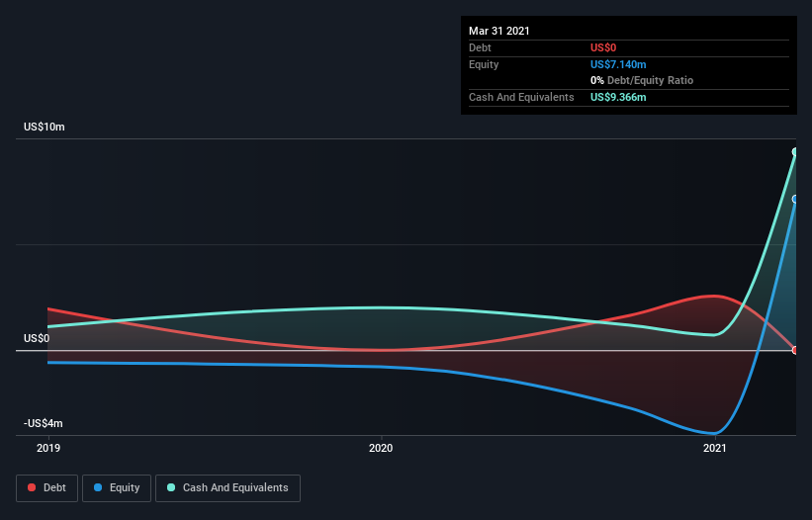Image resolution: width=812 pixels, height=520 pixels.
Task: Click the red US$0 debt value in tooltip
Action: (x=603, y=47)
